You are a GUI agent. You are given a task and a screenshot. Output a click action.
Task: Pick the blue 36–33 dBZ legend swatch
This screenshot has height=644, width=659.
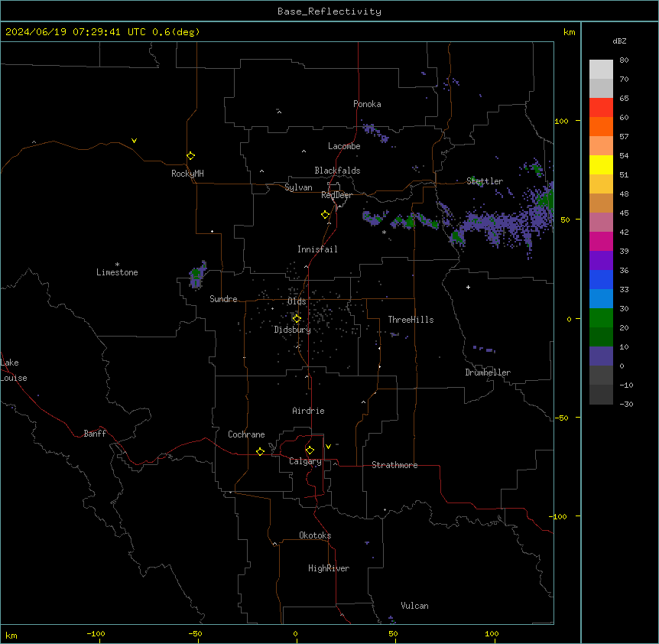click(601, 279)
